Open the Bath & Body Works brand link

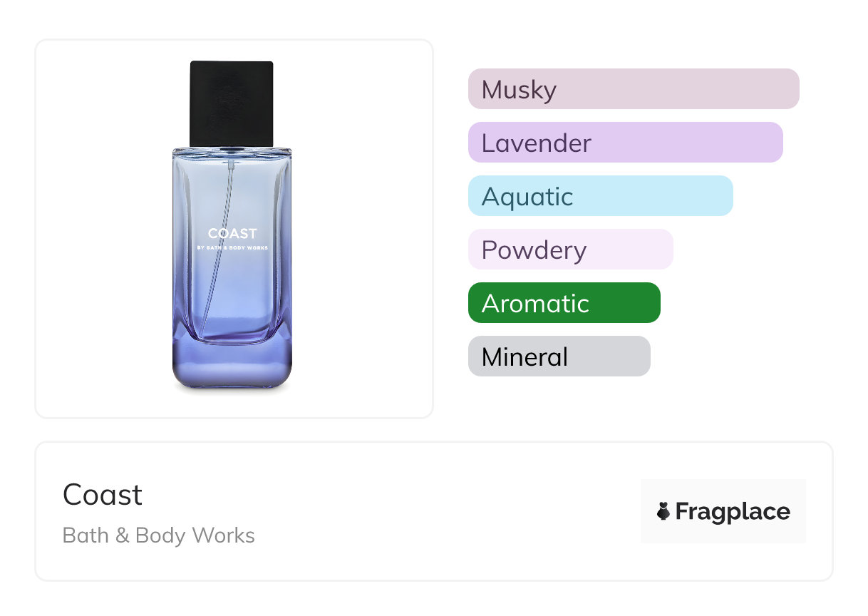coord(159,535)
